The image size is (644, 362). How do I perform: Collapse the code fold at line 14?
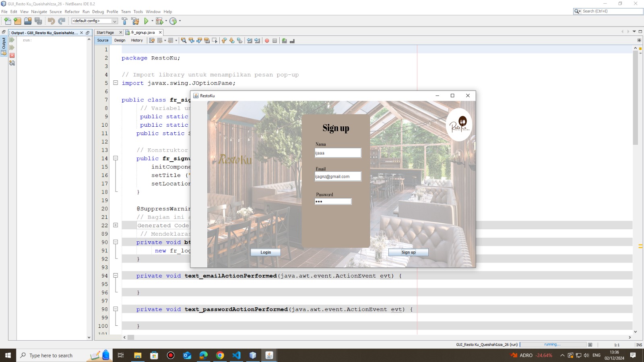coord(116,158)
